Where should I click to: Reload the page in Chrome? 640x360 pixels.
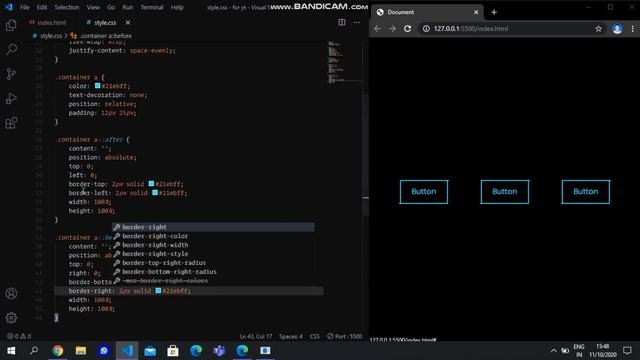tap(407, 29)
